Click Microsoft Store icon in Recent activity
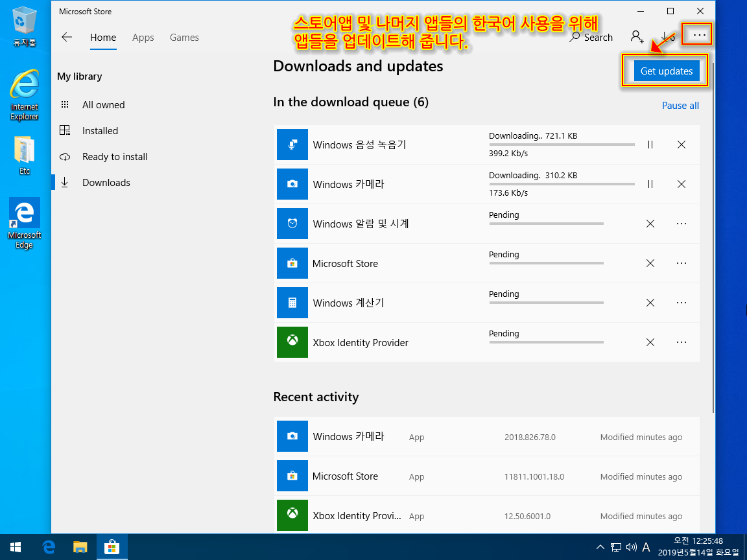This screenshot has width=747, height=560. (292, 476)
